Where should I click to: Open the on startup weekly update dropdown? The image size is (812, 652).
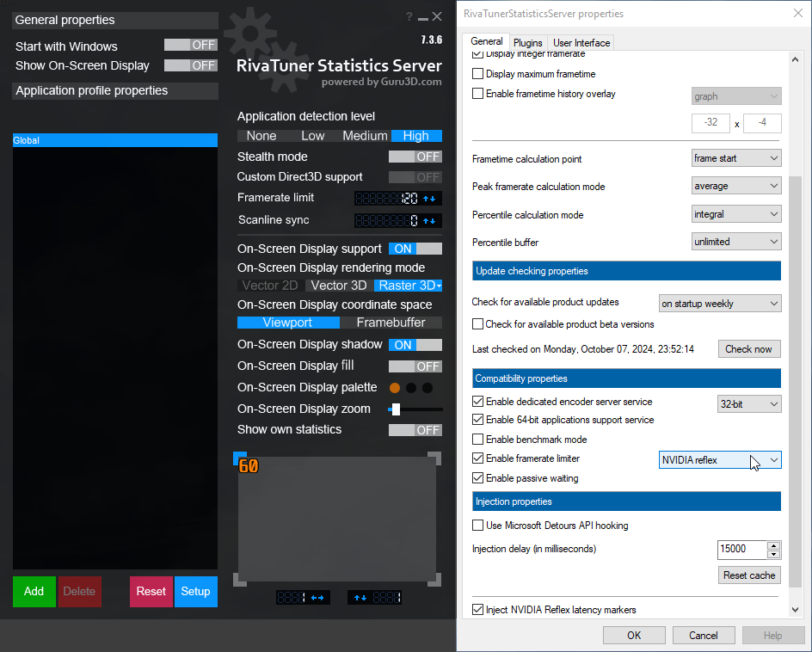click(720, 304)
